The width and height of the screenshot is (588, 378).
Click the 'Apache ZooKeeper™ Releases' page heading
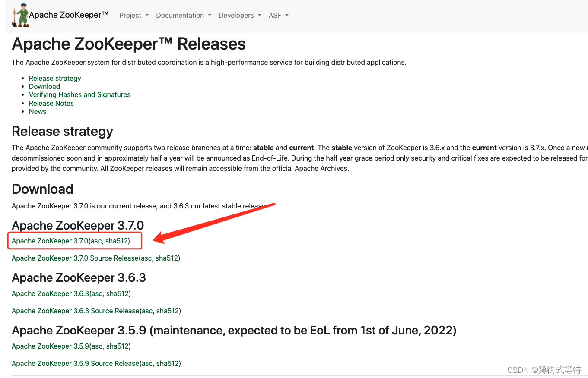(x=129, y=44)
